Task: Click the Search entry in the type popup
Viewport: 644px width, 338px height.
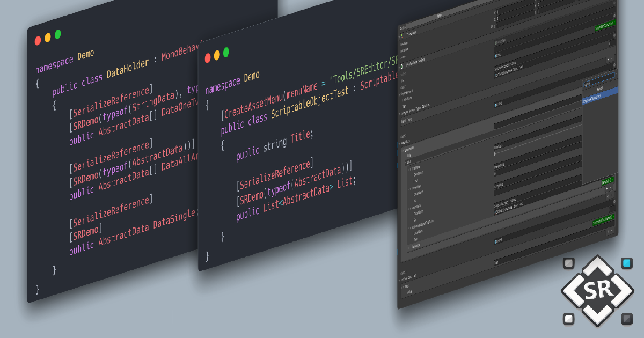Action: coord(599,89)
